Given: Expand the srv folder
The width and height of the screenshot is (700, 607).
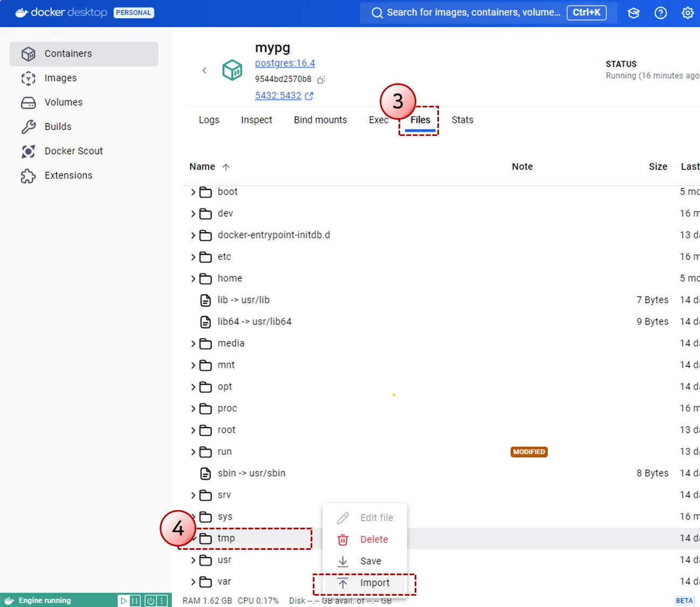Looking at the screenshot, I should 193,495.
